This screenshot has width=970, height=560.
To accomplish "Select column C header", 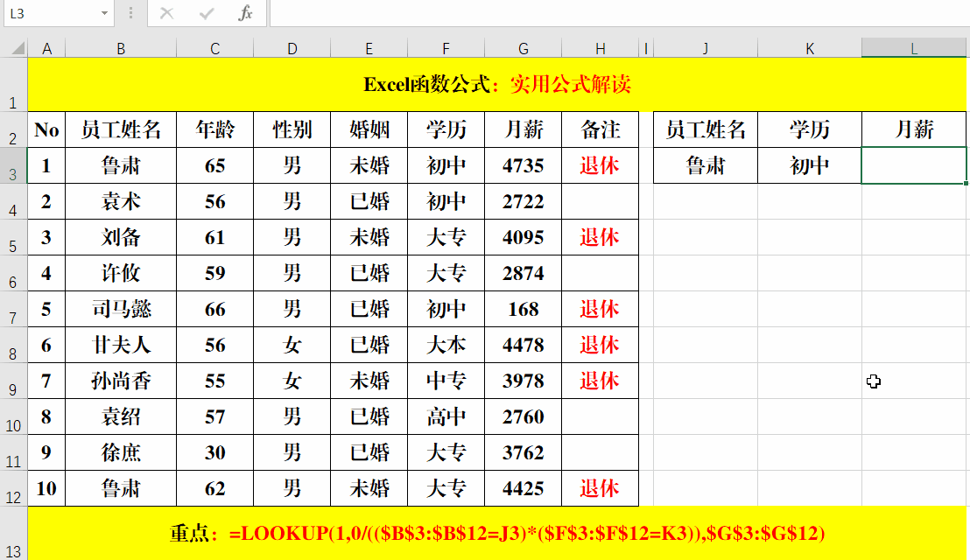I will tap(214, 49).
